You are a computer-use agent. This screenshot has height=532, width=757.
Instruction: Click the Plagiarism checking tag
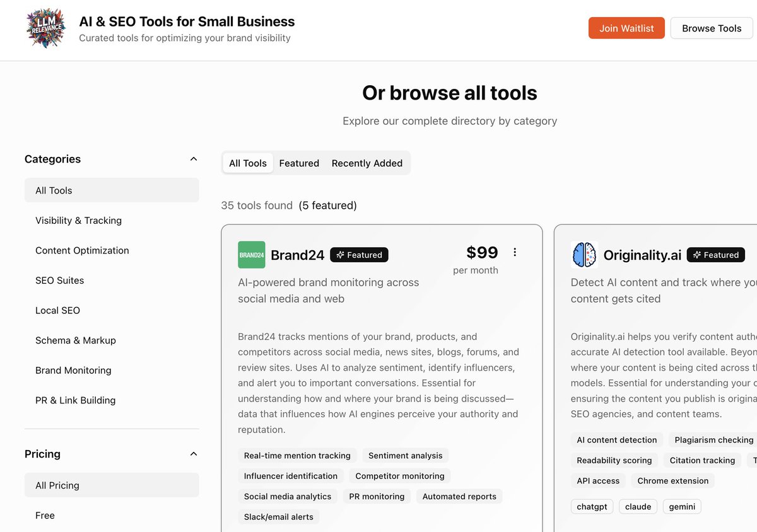click(713, 440)
